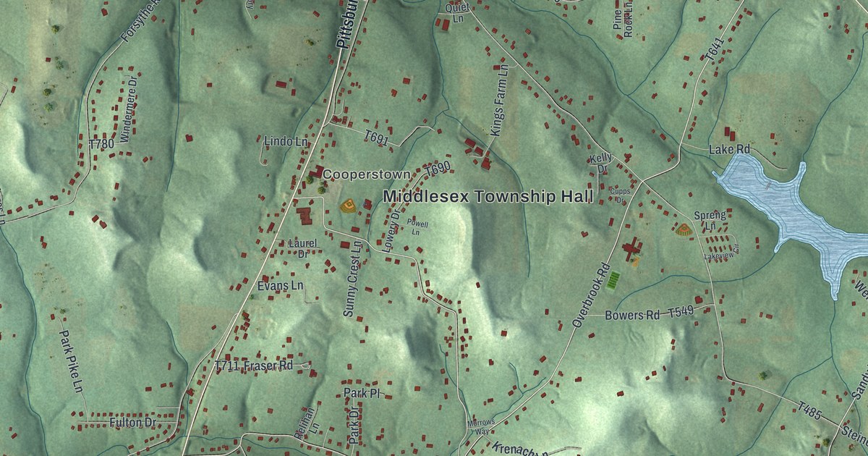Image resolution: width=868 pixels, height=456 pixels.
Task: Click the Park Pike Ln label
Action: click(x=72, y=362)
